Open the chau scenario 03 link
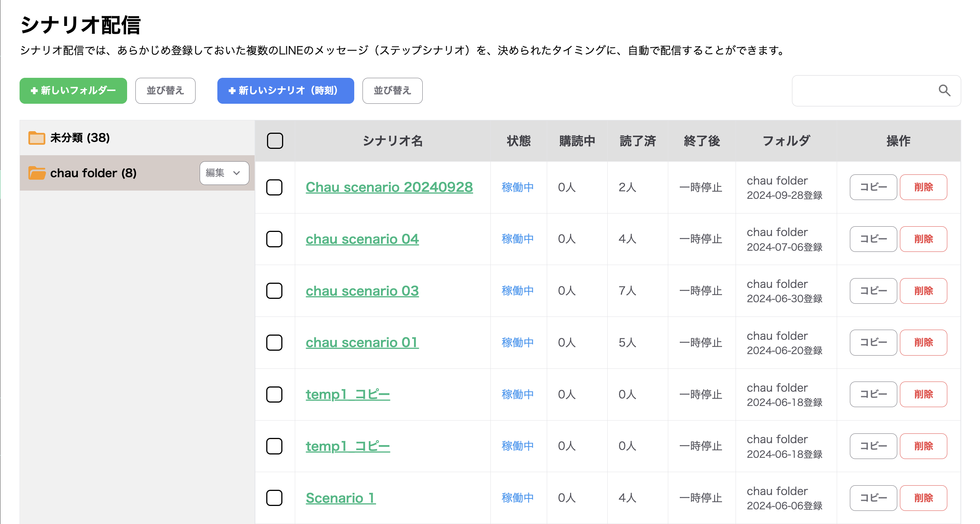This screenshot has width=980, height=524. point(362,291)
